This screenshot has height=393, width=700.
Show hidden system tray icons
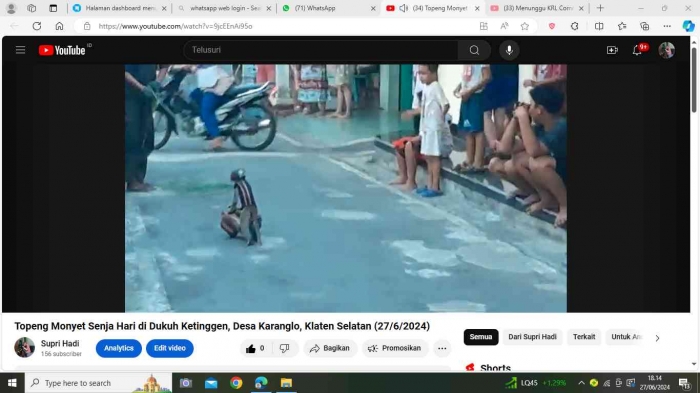click(x=581, y=383)
